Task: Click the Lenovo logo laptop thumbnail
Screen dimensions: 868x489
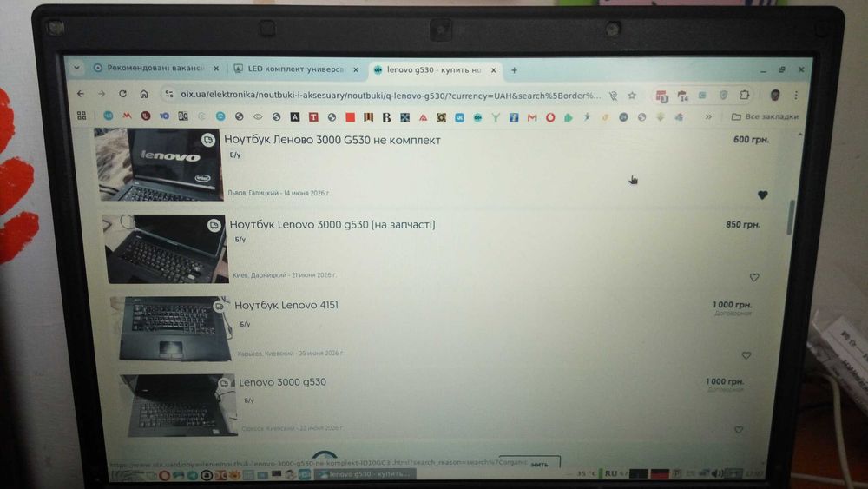Action: click(159, 164)
